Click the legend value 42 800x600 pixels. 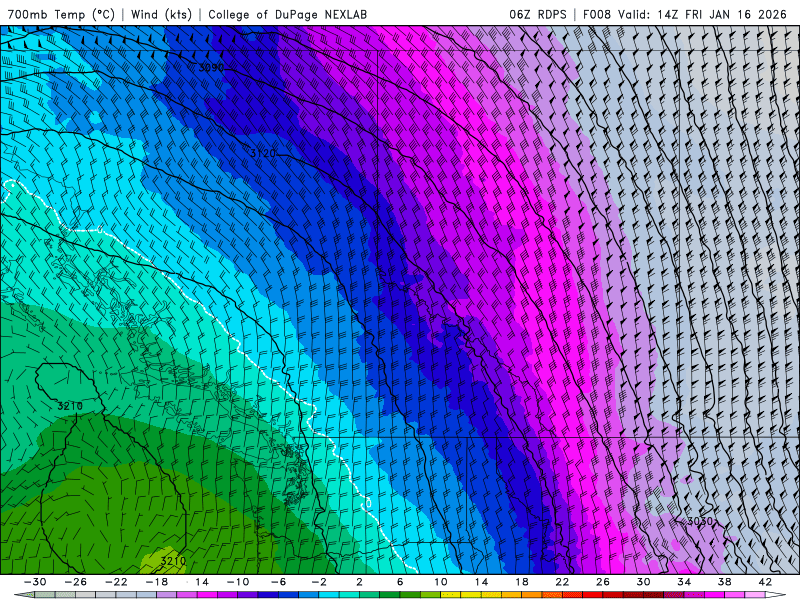tap(765, 582)
